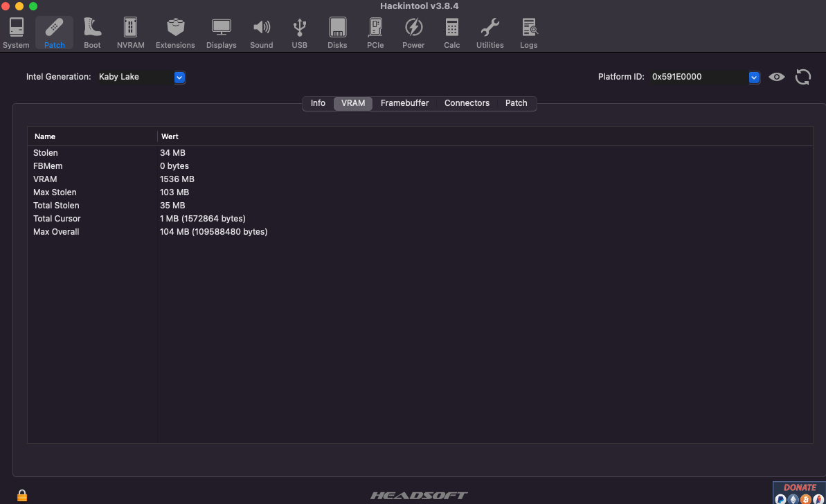Select the Patch toolbar icon
The image size is (826, 504).
[54, 33]
